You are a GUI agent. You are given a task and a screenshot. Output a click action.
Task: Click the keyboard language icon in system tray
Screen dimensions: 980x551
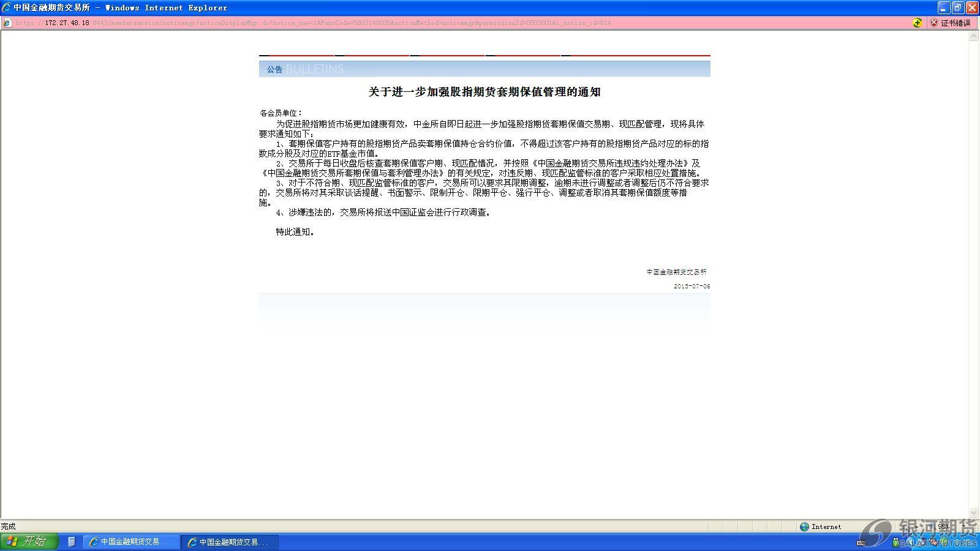click(861, 542)
